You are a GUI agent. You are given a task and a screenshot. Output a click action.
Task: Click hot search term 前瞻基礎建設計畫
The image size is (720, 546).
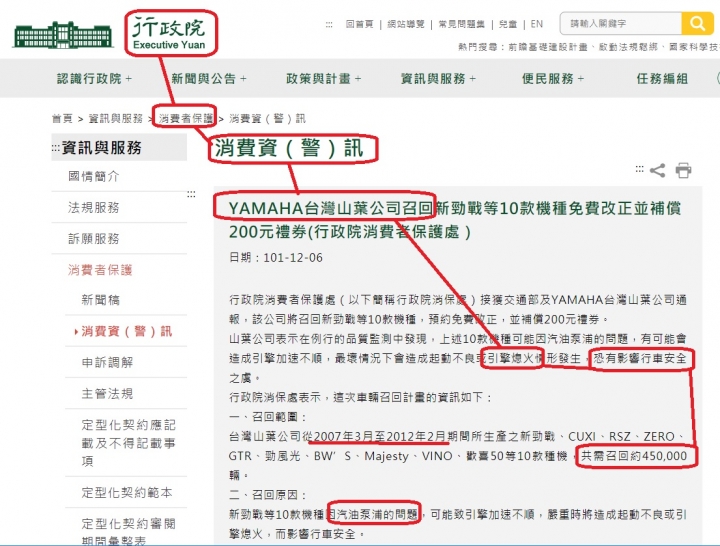click(x=548, y=47)
